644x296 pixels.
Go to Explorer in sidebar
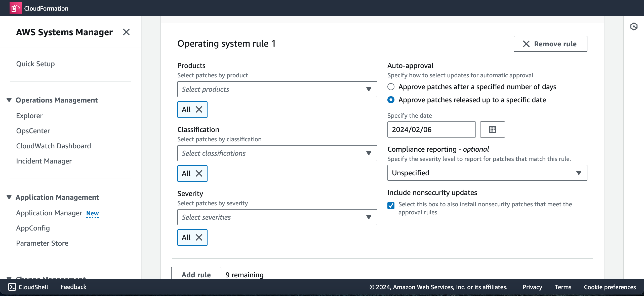pyautogui.click(x=29, y=116)
